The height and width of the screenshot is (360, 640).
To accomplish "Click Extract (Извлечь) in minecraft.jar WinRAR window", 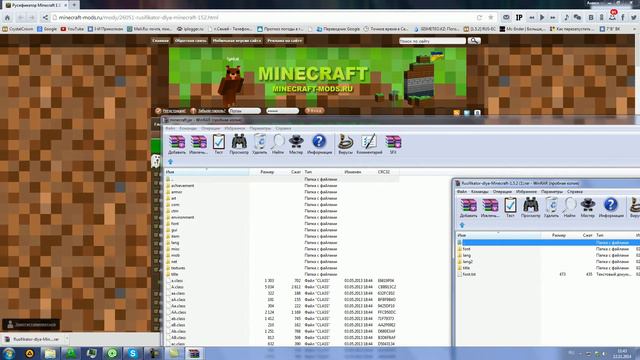I will (x=198, y=144).
